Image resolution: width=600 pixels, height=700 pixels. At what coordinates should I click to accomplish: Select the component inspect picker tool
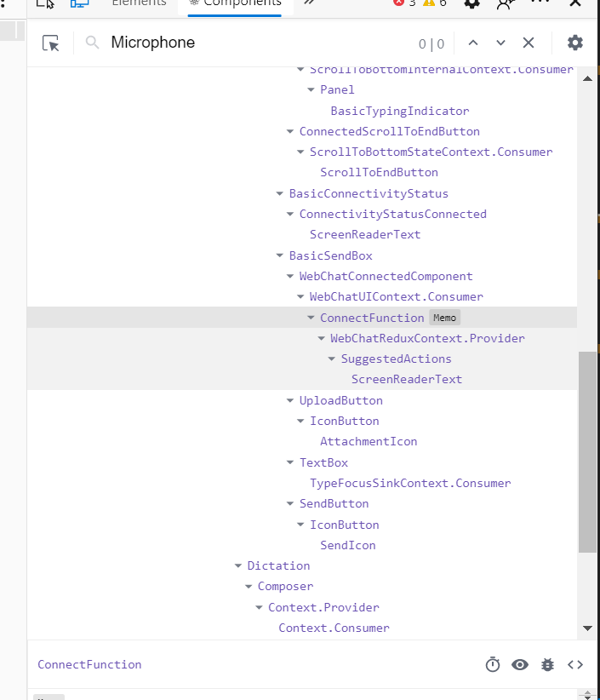coord(49,42)
